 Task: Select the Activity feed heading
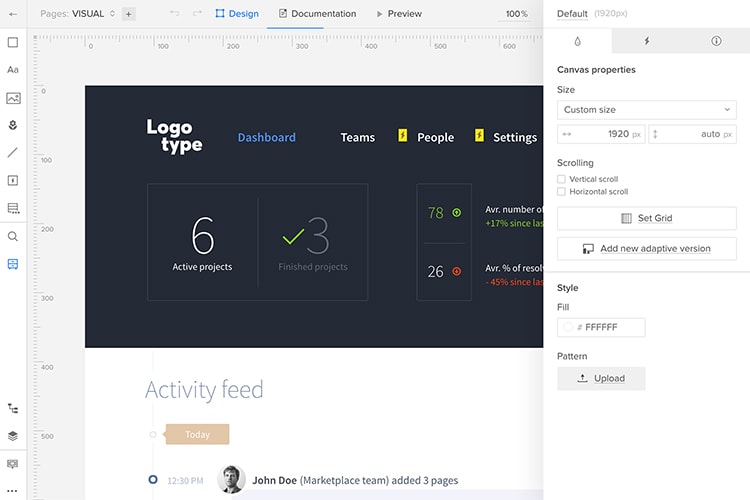(204, 389)
